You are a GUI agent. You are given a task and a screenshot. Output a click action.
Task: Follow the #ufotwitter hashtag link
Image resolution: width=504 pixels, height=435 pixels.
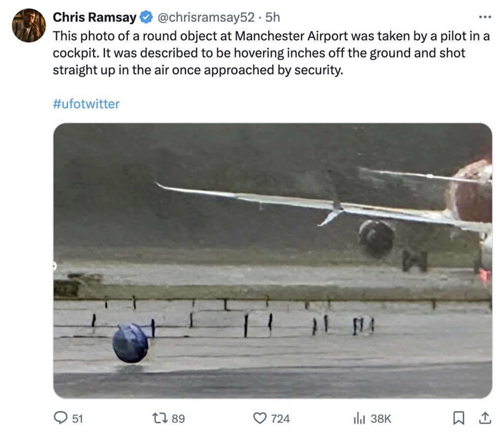coord(86,104)
